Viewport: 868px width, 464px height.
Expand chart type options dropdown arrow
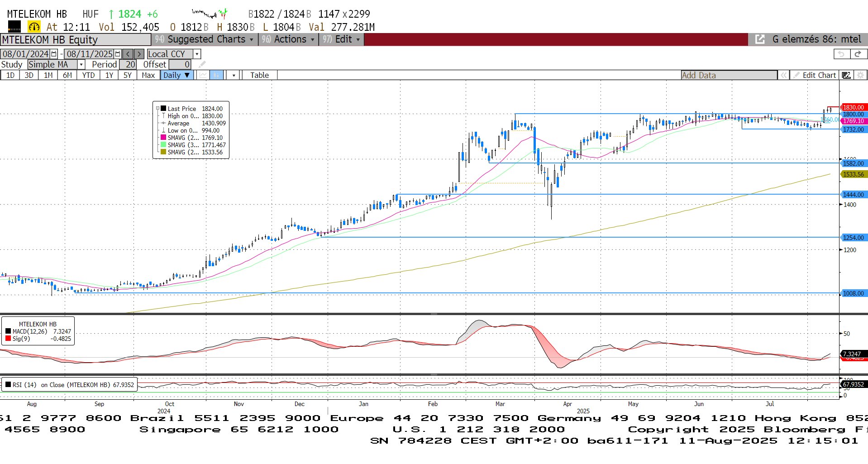pos(234,75)
